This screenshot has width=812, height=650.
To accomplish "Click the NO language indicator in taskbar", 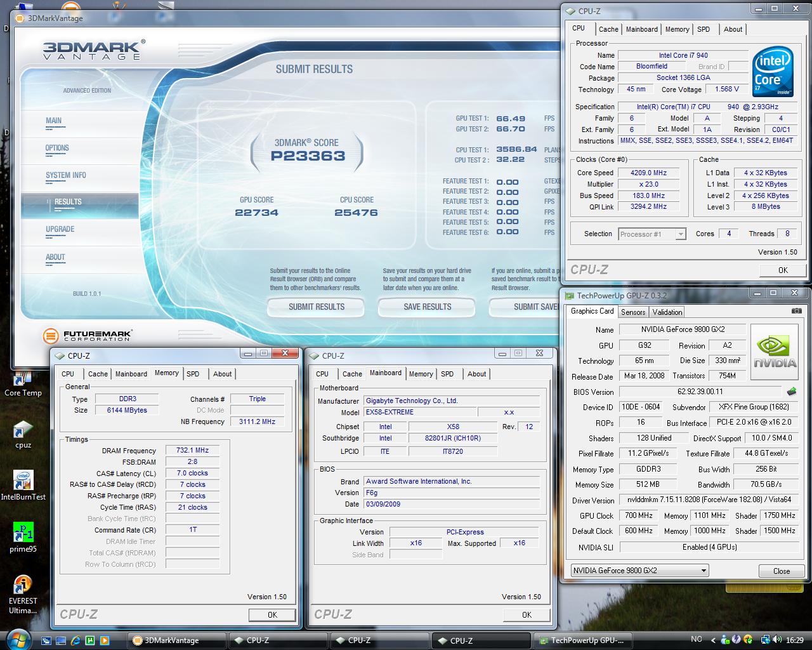I will tap(696, 640).
